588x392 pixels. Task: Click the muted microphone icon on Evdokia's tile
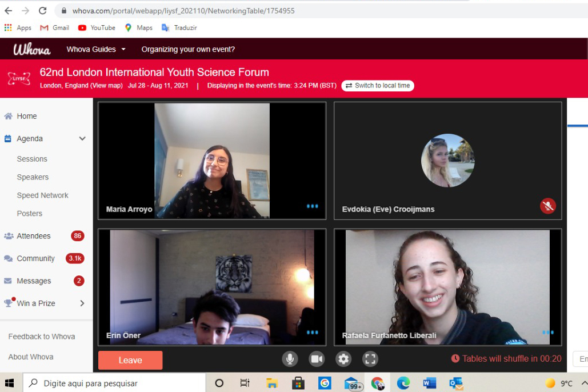(x=548, y=206)
